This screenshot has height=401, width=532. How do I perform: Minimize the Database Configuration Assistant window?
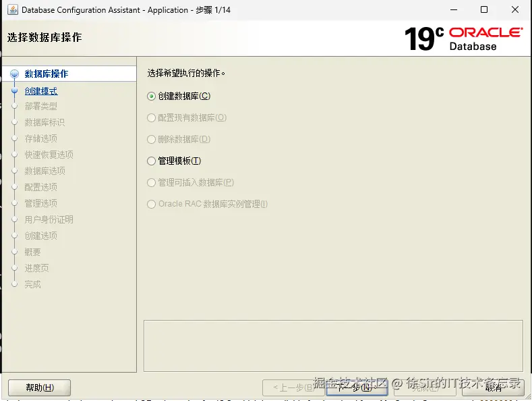[454, 10]
